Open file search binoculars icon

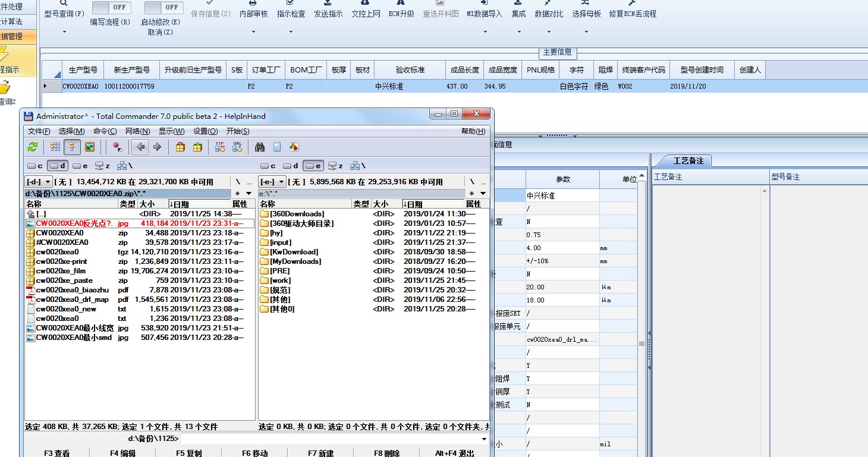[x=260, y=147]
